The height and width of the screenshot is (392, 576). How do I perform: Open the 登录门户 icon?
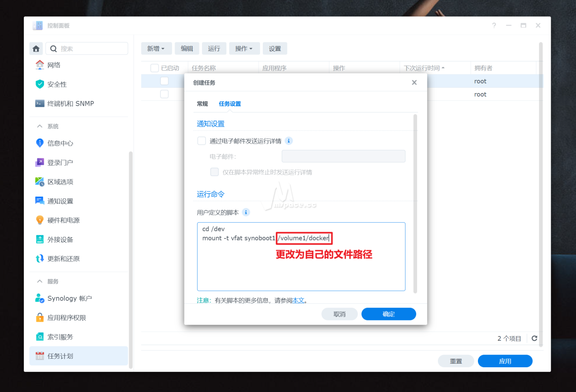tap(40, 162)
